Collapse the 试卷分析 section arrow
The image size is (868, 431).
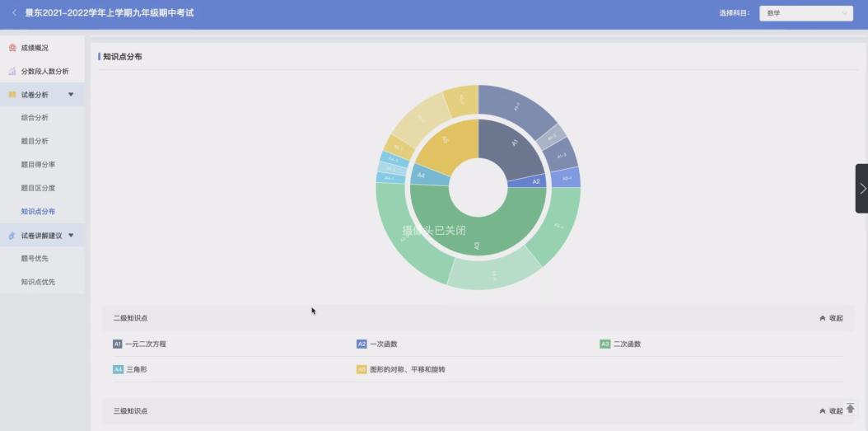[x=71, y=95]
